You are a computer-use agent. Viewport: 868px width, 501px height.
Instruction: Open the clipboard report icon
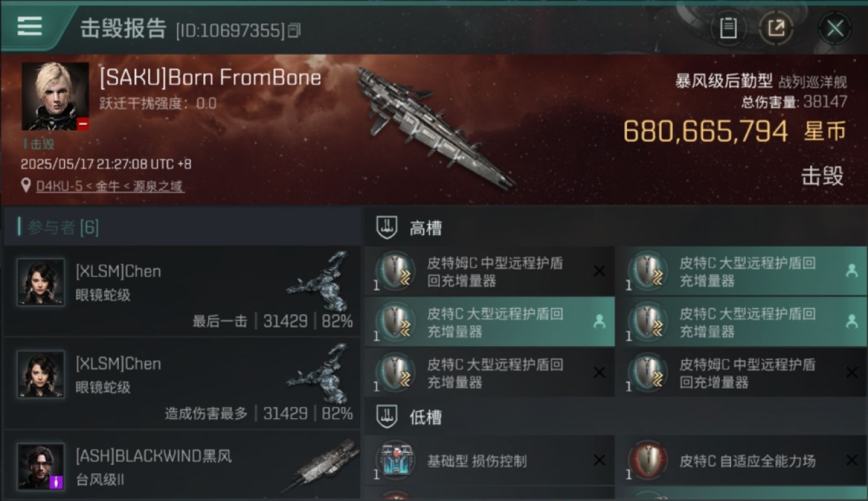(x=728, y=28)
